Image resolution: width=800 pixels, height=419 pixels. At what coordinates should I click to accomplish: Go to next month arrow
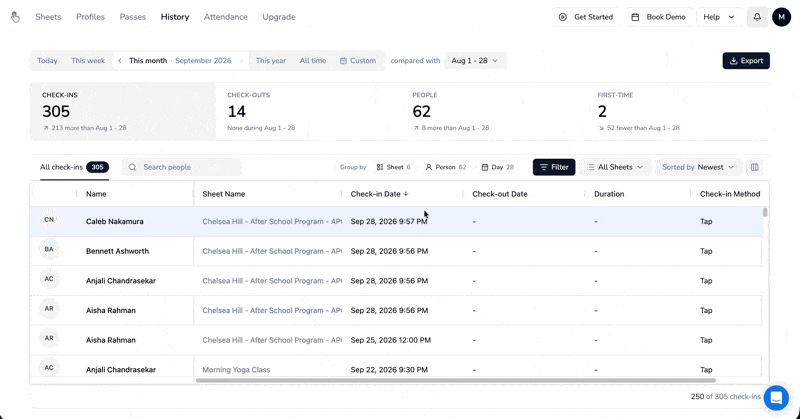[241, 60]
